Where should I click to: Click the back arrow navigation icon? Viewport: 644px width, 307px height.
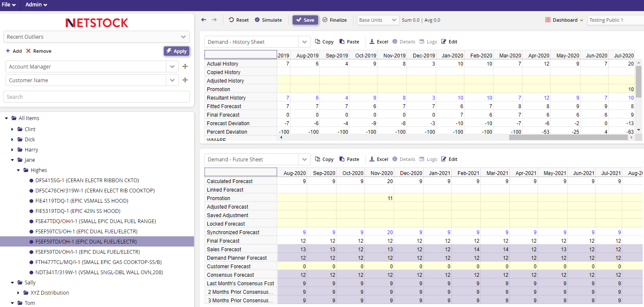pos(204,20)
